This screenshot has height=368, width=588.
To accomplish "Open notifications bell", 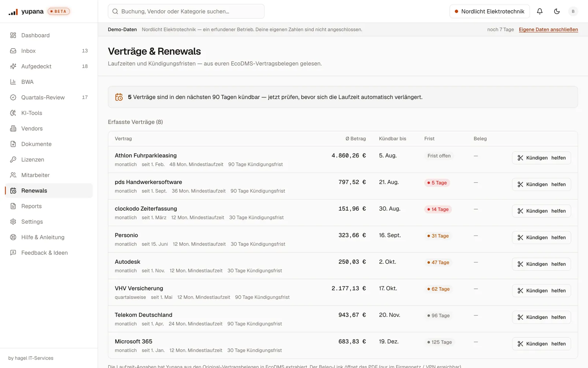I will point(539,11).
